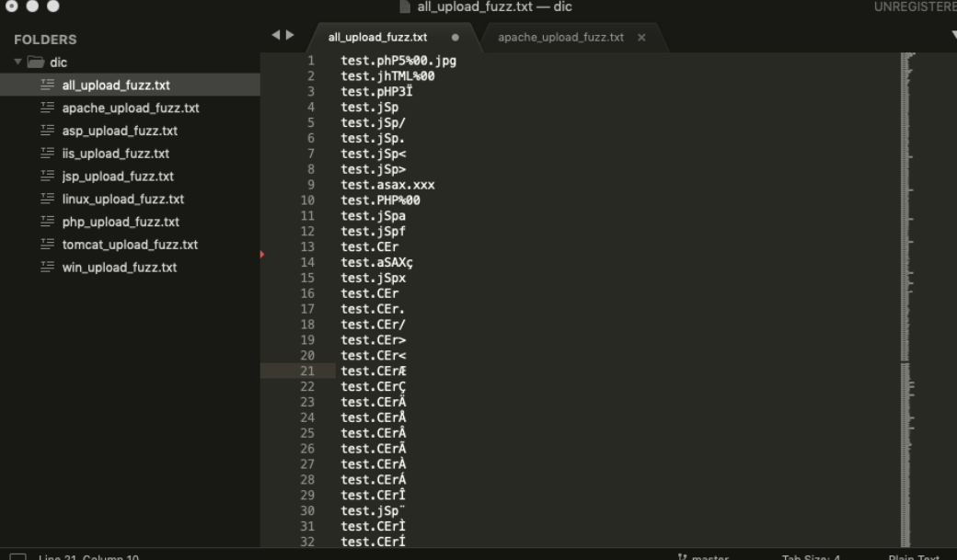Open tomcat_upload_fuzz.txt file
Image resolution: width=957 pixels, height=560 pixels.
[x=130, y=245]
